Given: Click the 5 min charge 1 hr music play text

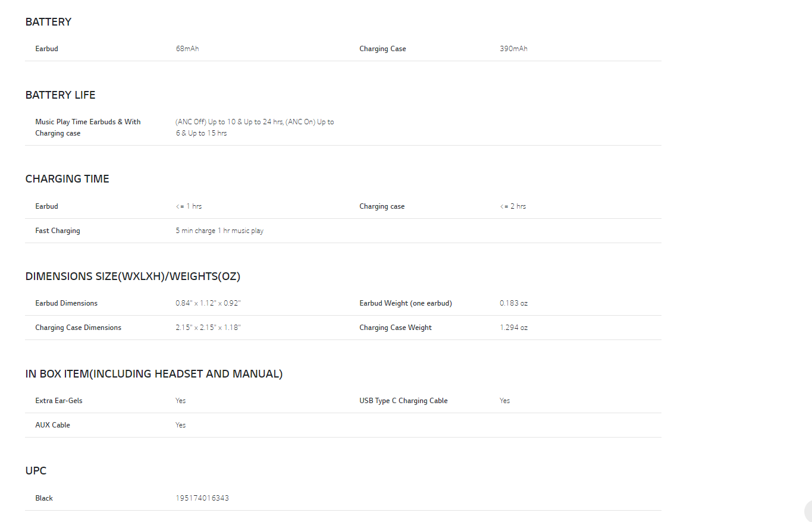Looking at the screenshot, I should click(x=220, y=231).
